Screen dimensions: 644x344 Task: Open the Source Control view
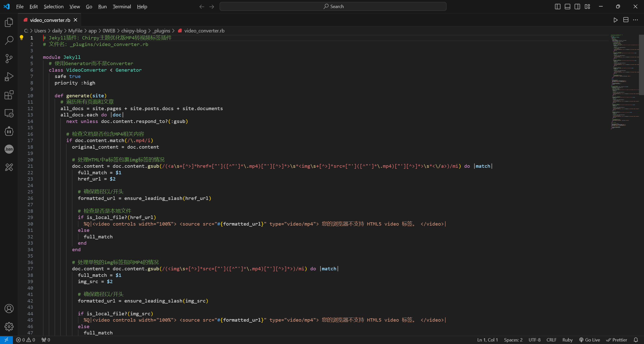[9, 58]
